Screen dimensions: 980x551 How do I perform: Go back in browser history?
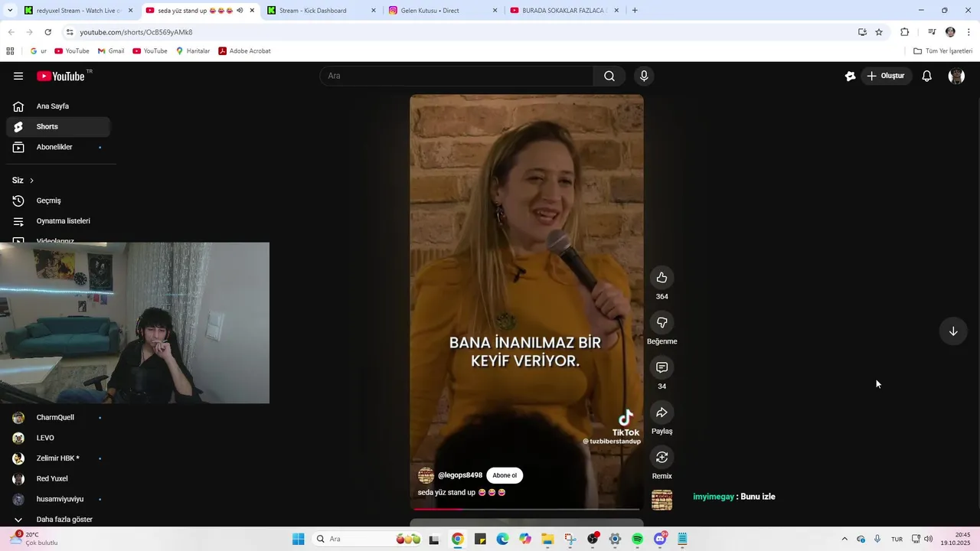pyautogui.click(x=11, y=32)
